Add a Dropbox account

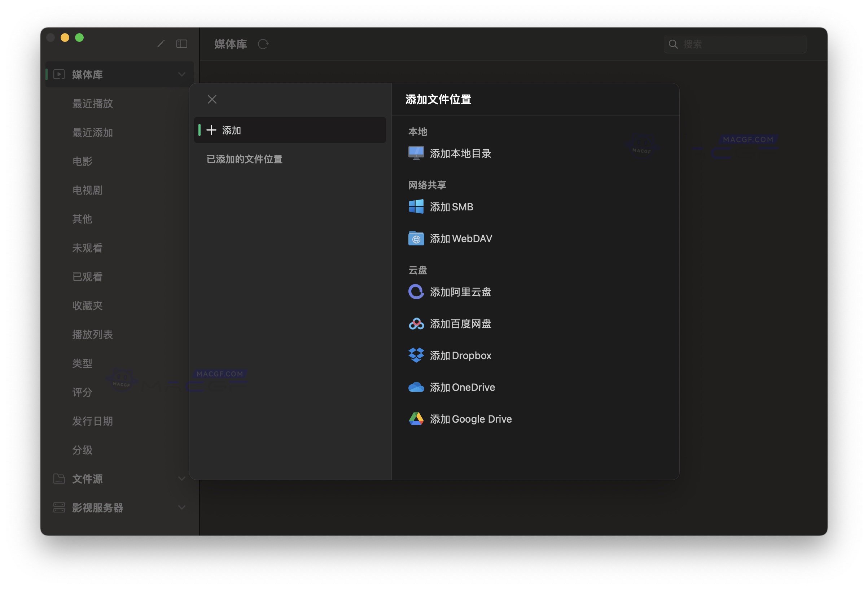click(461, 355)
